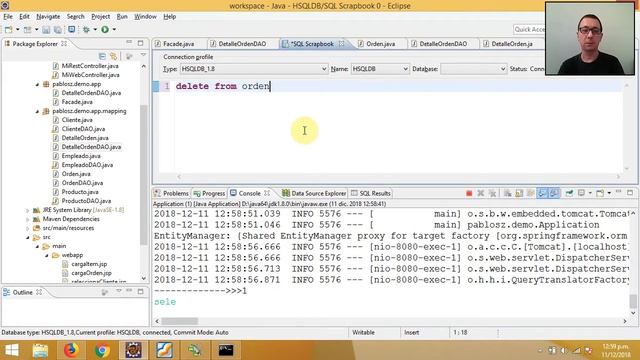The width and height of the screenshot is (640, 360).
Task: Click Collapse All in Package Explorer
Action: tap(102, 56)
